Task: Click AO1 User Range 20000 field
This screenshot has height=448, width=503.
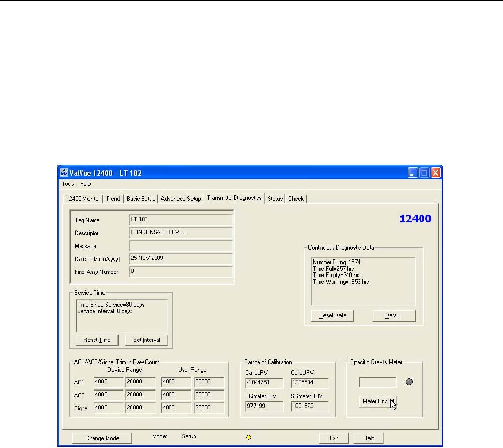Action: point(209,382)
